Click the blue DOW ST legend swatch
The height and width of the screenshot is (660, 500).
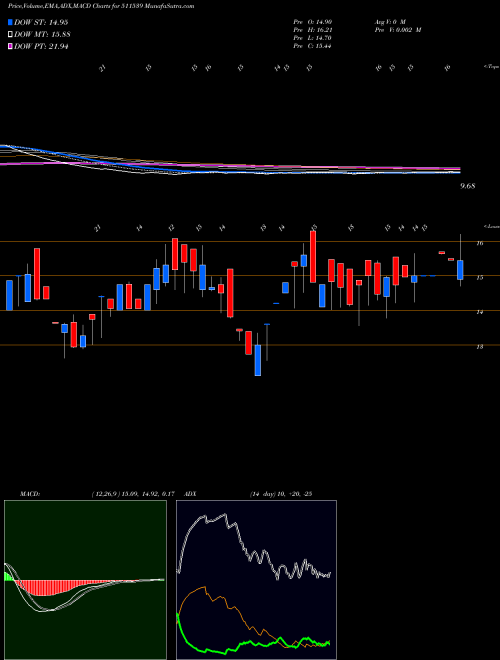(10, 22)
